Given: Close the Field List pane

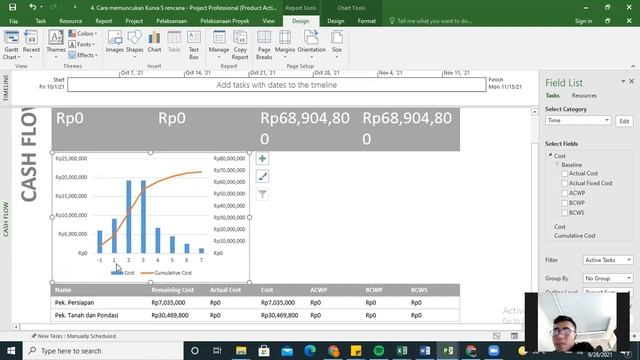Looking at the screenshot, I should click(631, 81).
